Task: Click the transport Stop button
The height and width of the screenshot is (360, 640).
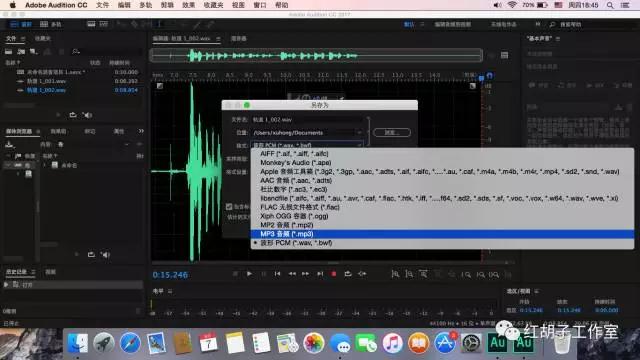Action: click(235, 274)
